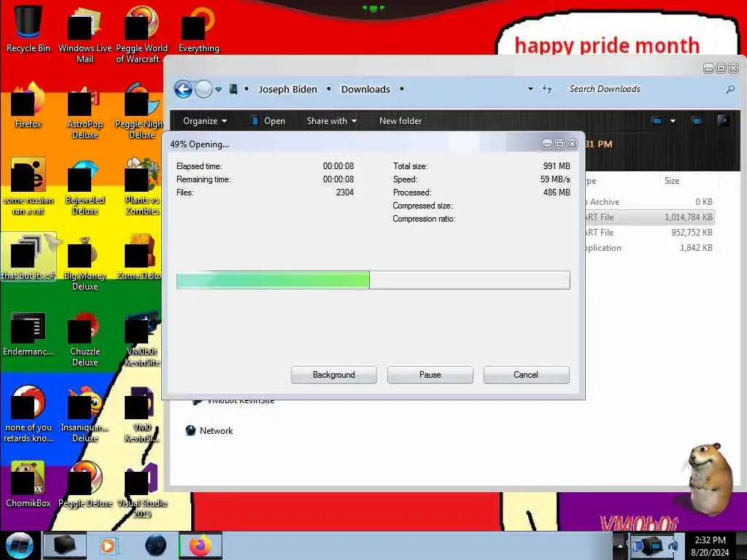Image resolution: width=747 pixels, height=560 pixels.
Task: Click the Pause button
Action: (x=430, y=375)
